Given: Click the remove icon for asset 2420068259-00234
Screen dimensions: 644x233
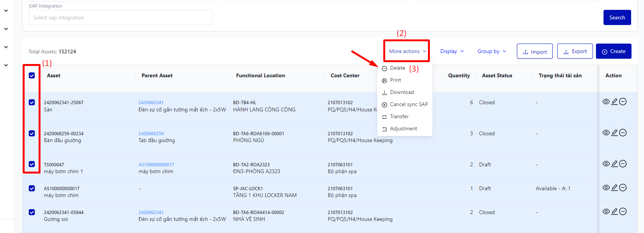Looking at the screenshot, I should coord(623,133).
